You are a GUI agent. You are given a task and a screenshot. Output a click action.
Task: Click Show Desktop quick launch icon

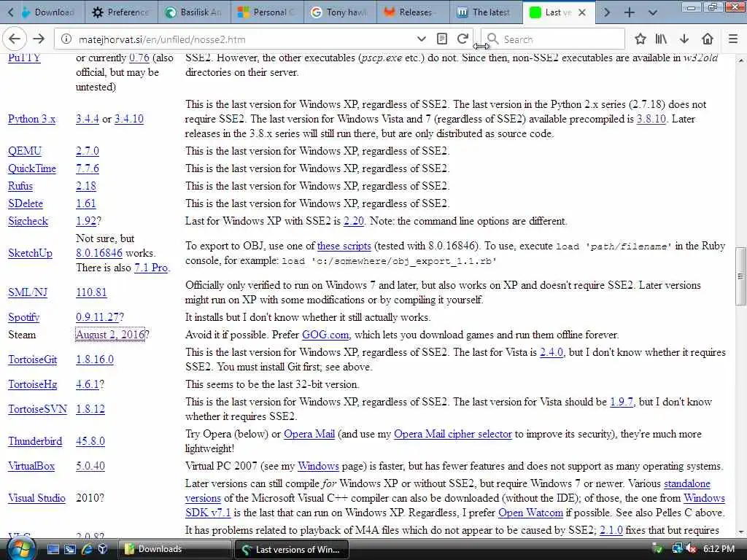click(53, 549)
